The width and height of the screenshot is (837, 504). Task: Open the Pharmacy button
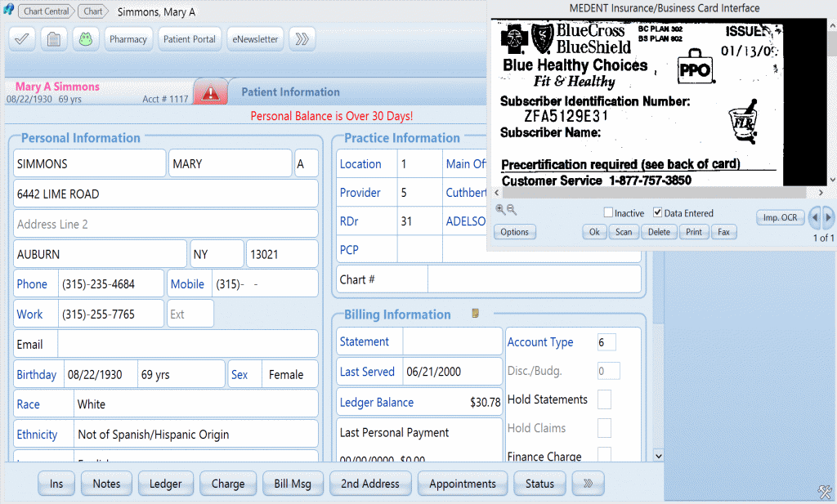128,39
